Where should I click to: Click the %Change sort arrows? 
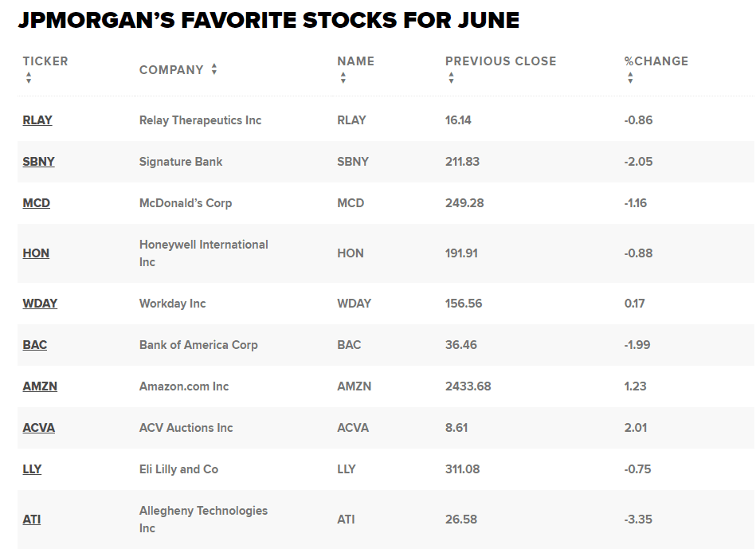point(630,78)
